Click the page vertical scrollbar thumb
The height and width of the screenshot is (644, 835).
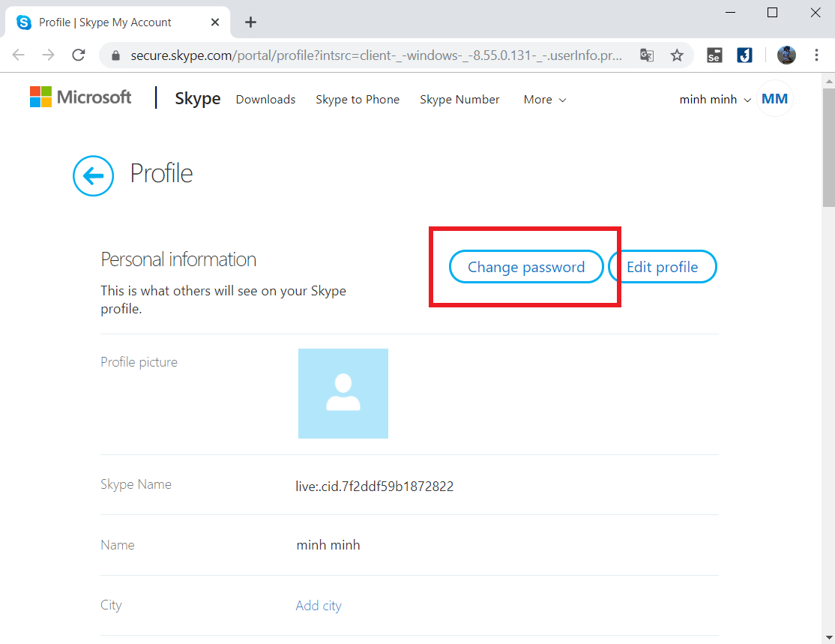(x=828, y=148)
